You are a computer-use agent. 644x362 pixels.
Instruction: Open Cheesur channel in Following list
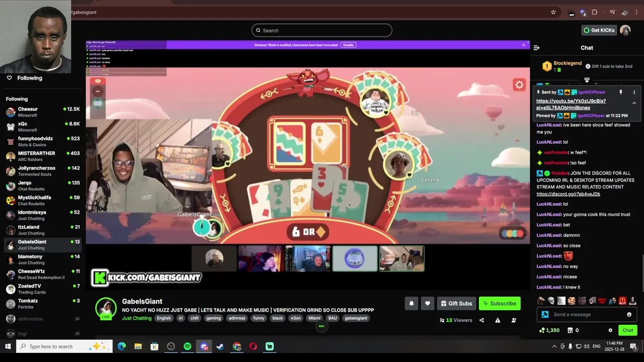[x=43, y=112]
